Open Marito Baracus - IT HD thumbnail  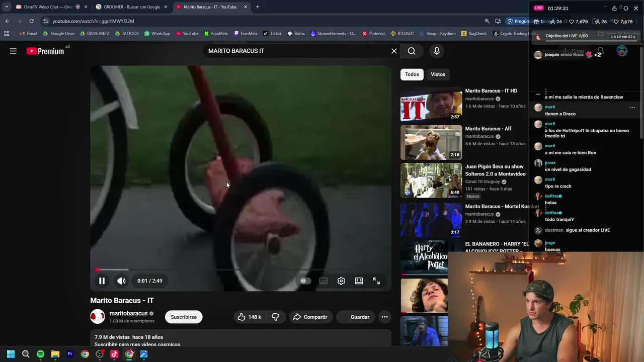431,105
